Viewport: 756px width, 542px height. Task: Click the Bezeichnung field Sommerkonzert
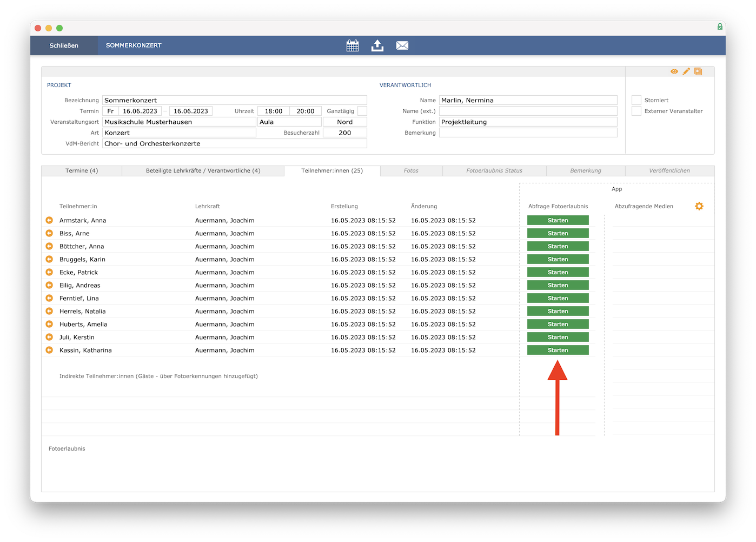[x=235, y=100]
